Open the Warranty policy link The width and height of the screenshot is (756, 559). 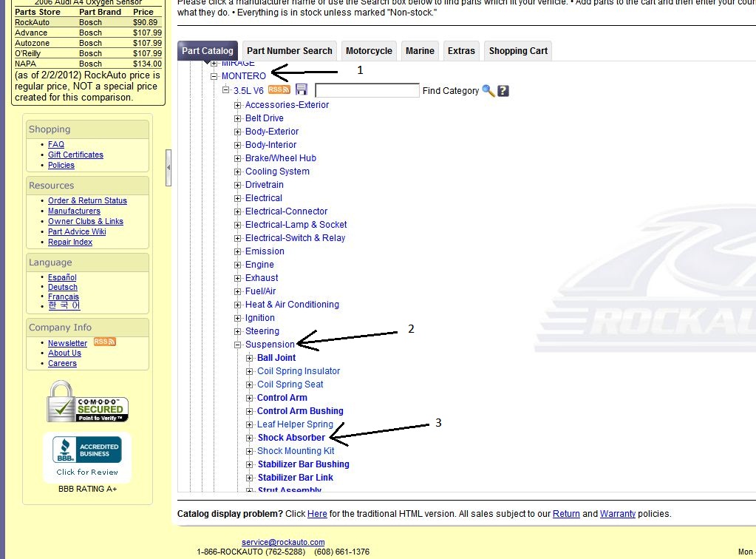tap(618, 514)
